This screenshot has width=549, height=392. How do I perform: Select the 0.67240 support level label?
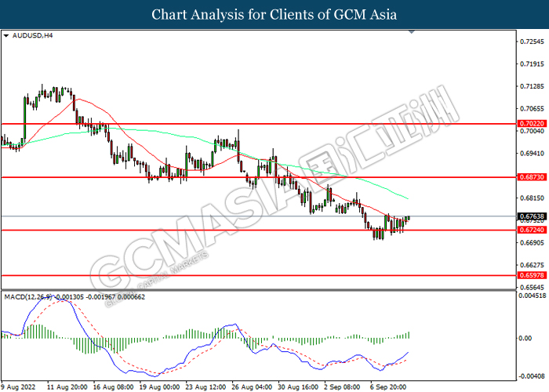pos(532,230)
